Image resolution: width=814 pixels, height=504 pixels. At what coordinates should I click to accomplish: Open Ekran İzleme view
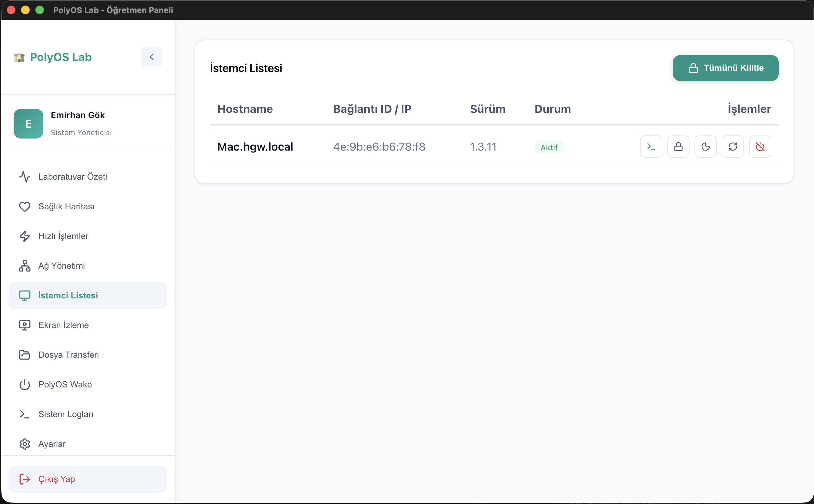coord(88,325)
